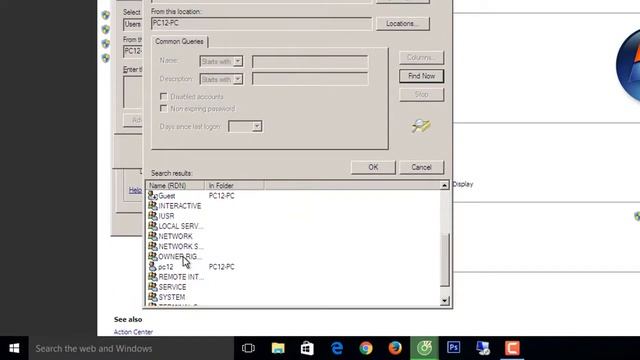Image resolution: width=640 pixels, height=360 pixels.
Task: Select the LOCAL SERV... entry icon
Action: (x=152, y=226)
